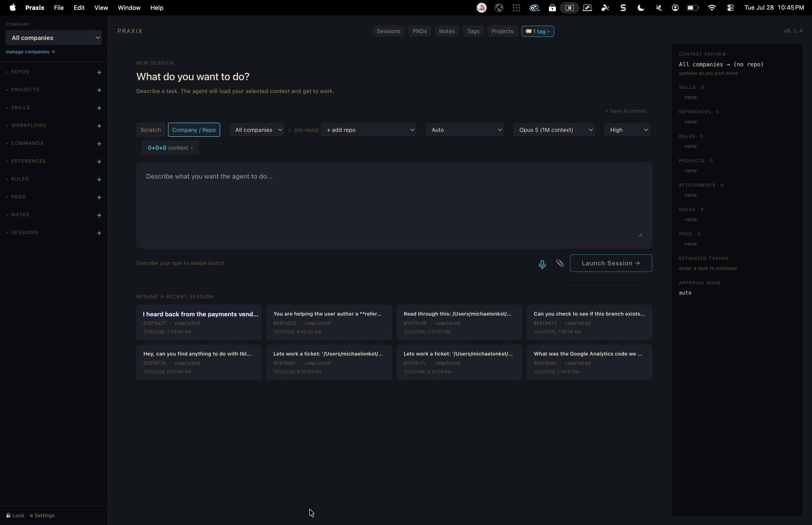The image size is (812, 525).
Task: Resume the payments vendor session card
Action: click(199, 322)
